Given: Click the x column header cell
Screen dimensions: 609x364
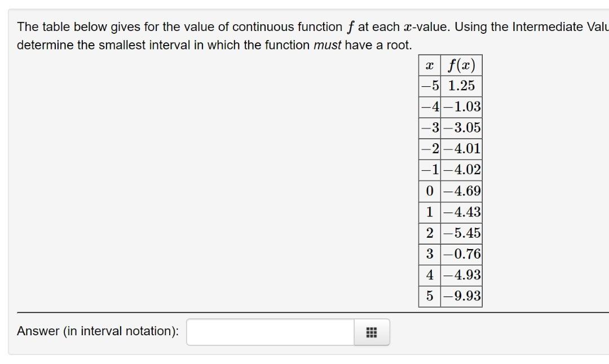Looking at the screenshot, I should pos(429,64).
